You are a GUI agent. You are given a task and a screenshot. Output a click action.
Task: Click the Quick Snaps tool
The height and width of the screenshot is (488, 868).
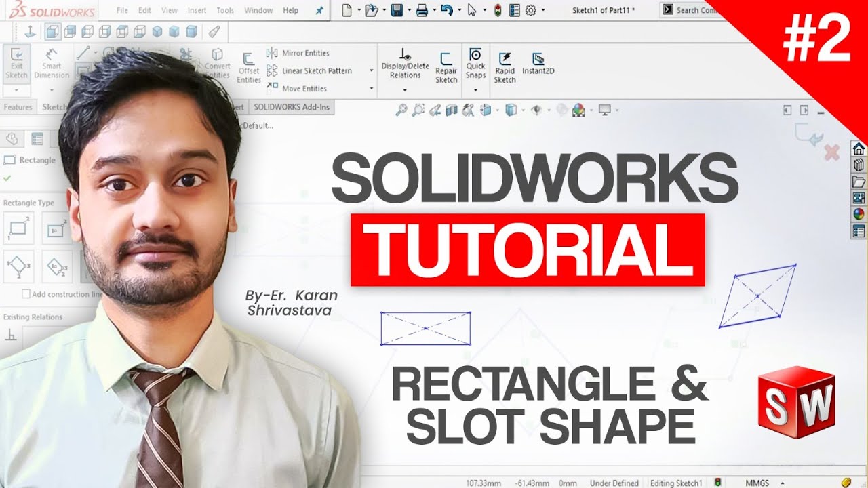475,62
